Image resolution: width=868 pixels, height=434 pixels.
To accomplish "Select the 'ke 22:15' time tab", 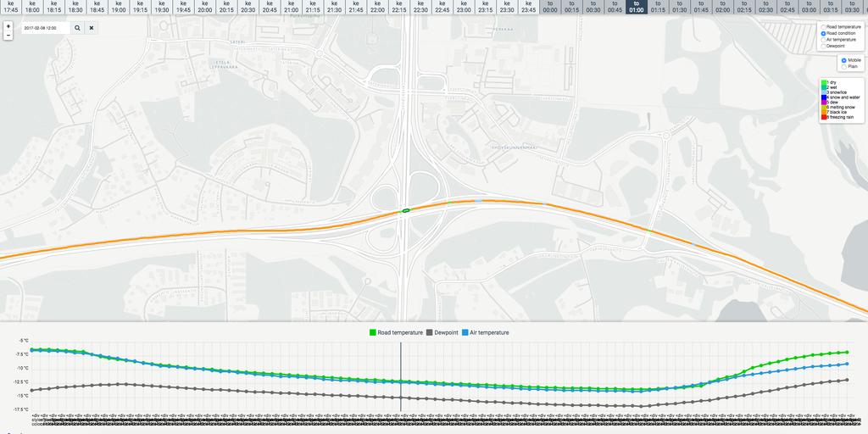I will (399, 7).
